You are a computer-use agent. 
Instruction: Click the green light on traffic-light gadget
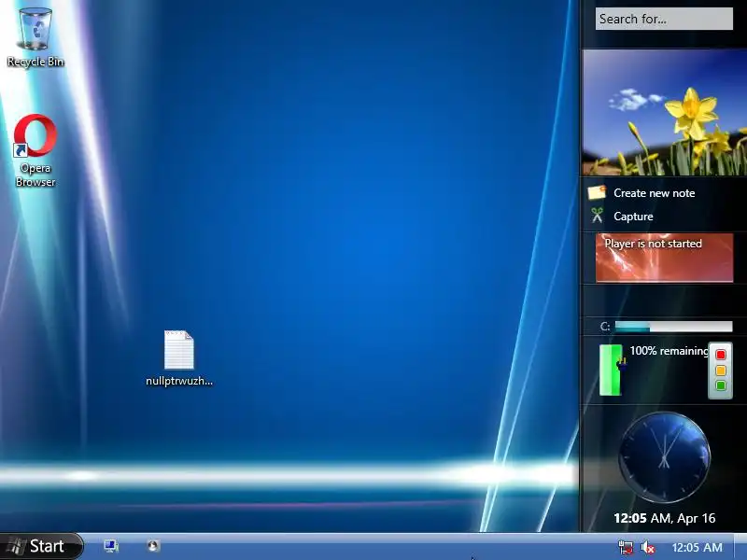pos(721,385)
